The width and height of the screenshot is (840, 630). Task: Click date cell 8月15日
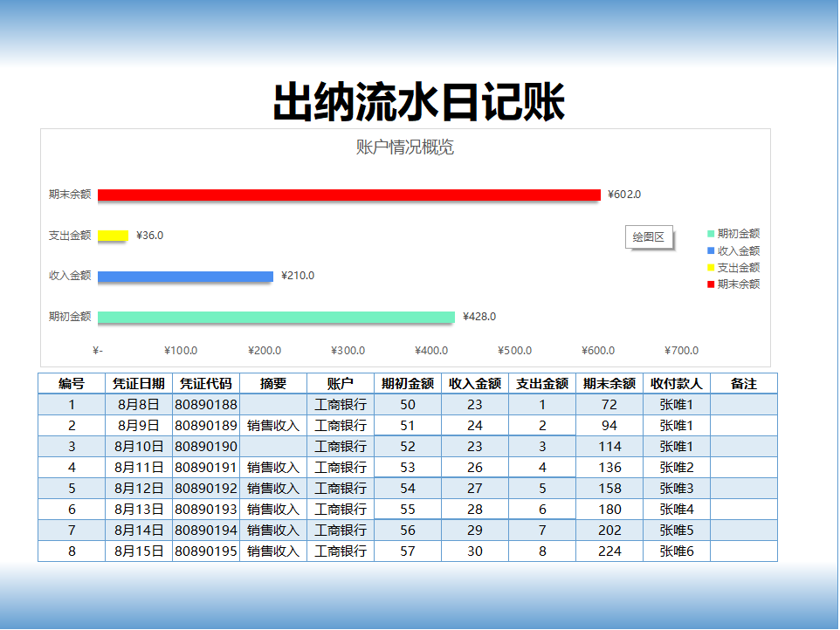point(139,551)
